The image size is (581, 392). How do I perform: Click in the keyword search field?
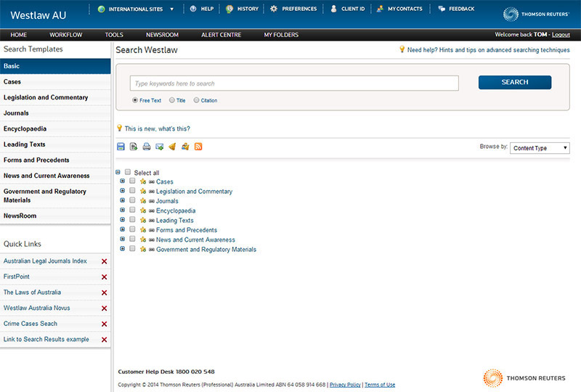294,83
